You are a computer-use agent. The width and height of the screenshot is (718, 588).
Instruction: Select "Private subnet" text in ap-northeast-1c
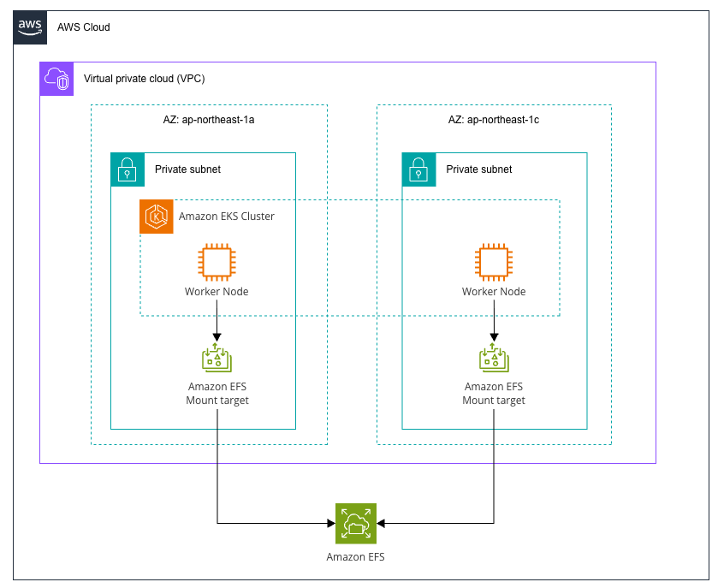point(479,169)
